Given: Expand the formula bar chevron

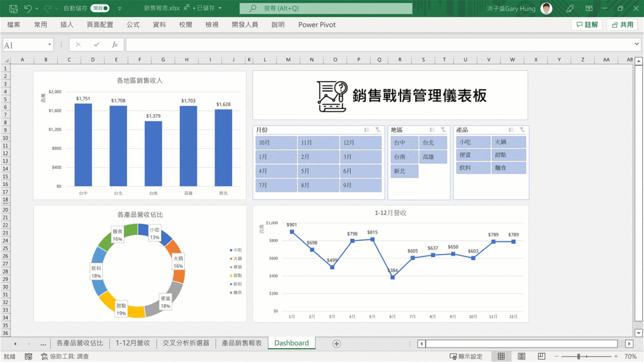Looking at the screenshot, I should (x=636, y=45).
